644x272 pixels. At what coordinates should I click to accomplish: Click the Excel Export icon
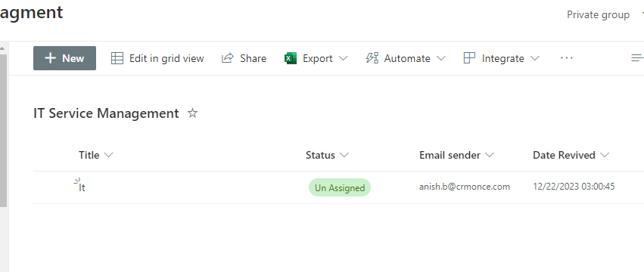tap(291, 58)
